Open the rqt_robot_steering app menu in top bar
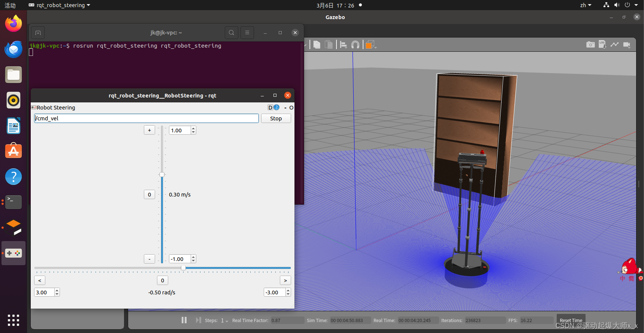 point(60,5)
